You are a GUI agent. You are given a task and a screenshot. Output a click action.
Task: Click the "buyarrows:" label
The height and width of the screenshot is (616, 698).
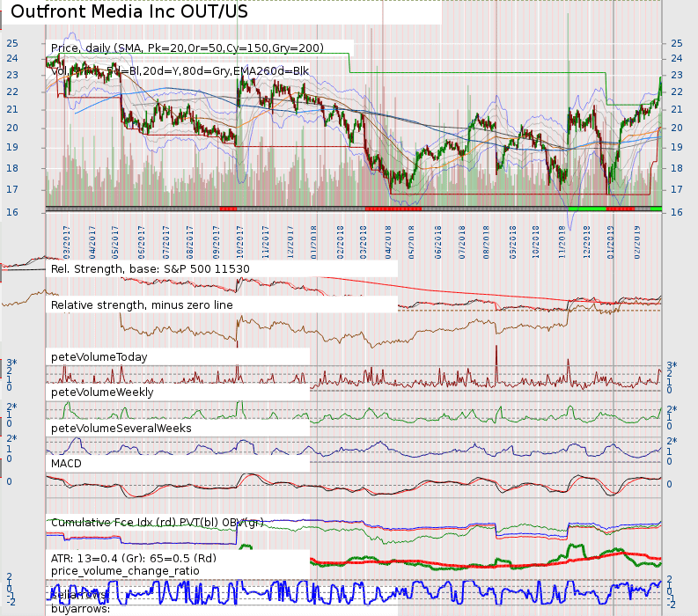tap(81, 609)
